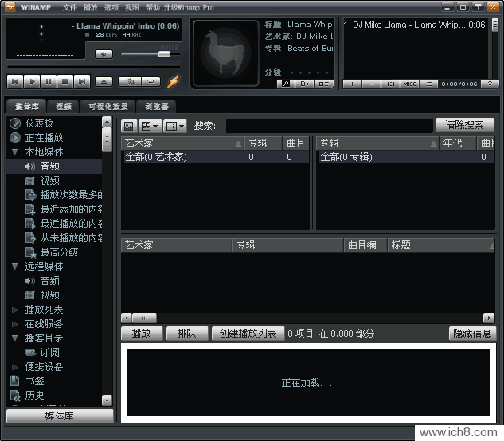504x441 pixels.
Task: Click 升级Winamp Pro menu item
Action: (189, 7)
